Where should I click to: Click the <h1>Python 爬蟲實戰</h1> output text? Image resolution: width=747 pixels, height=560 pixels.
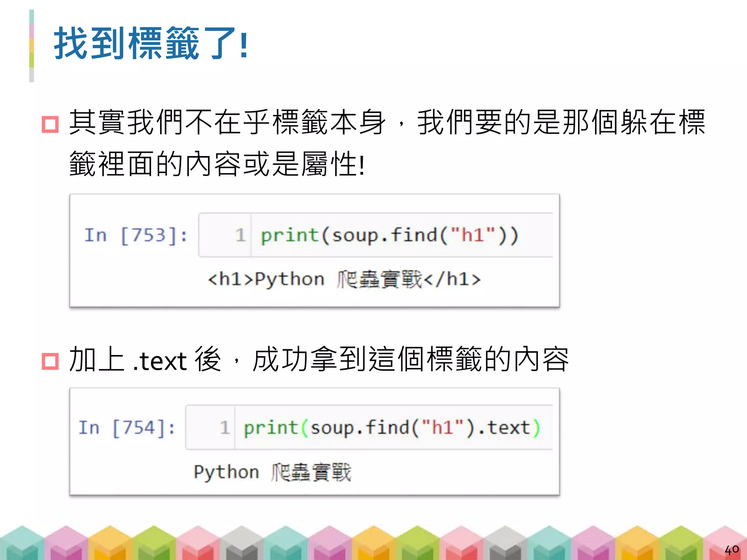[x=344, y=280]
